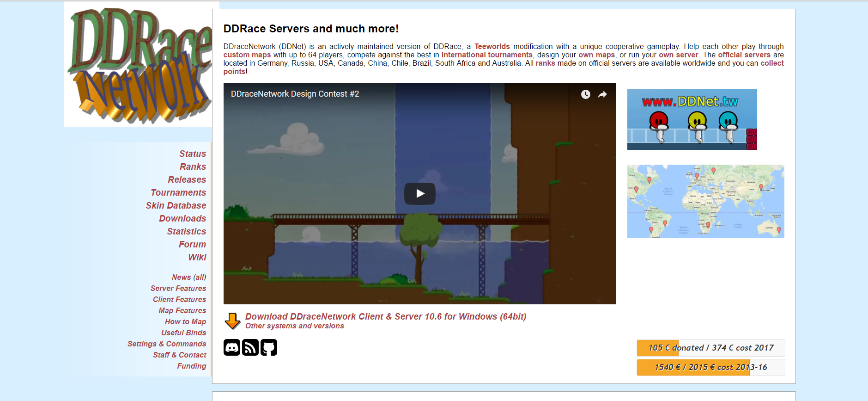The width and height of the screenshot is (868, 401).
Task: Open Client Features page
Action: coord(180,299)
